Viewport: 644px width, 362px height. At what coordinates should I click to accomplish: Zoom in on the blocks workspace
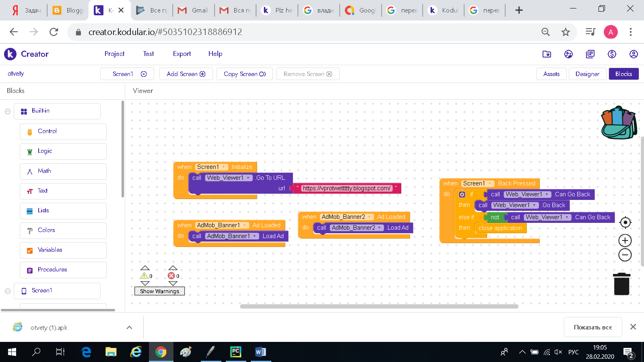(625, 241)
